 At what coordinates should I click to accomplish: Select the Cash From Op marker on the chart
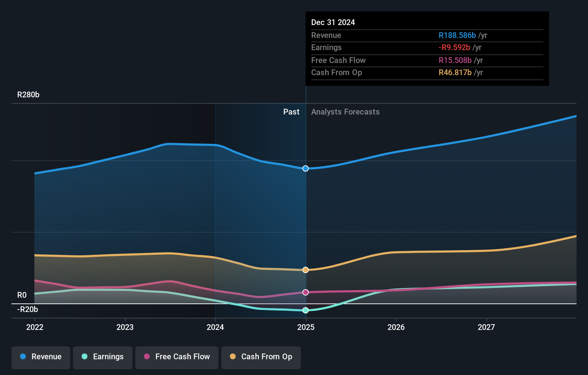pos(305,269)
